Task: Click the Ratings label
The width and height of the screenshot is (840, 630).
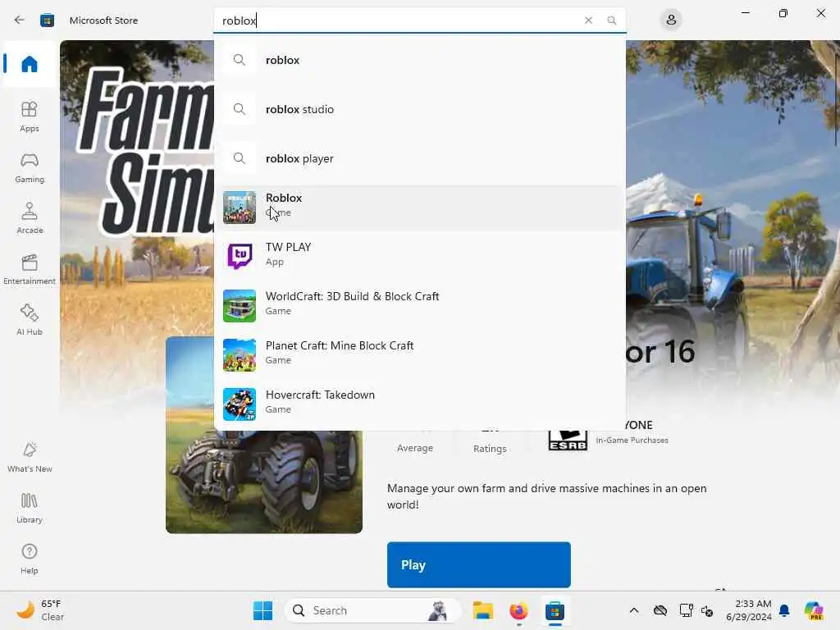Action: pyautogui.click(x=490, y=449)
